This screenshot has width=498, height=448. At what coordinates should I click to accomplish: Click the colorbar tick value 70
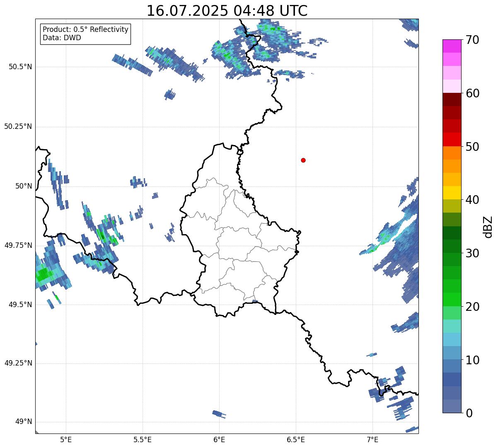(472, 40)
